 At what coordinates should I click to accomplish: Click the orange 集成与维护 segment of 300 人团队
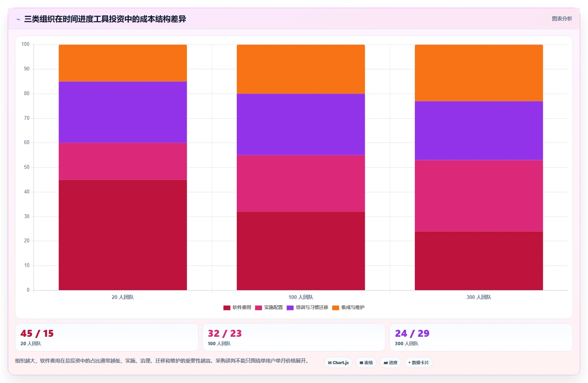(479, 73)
